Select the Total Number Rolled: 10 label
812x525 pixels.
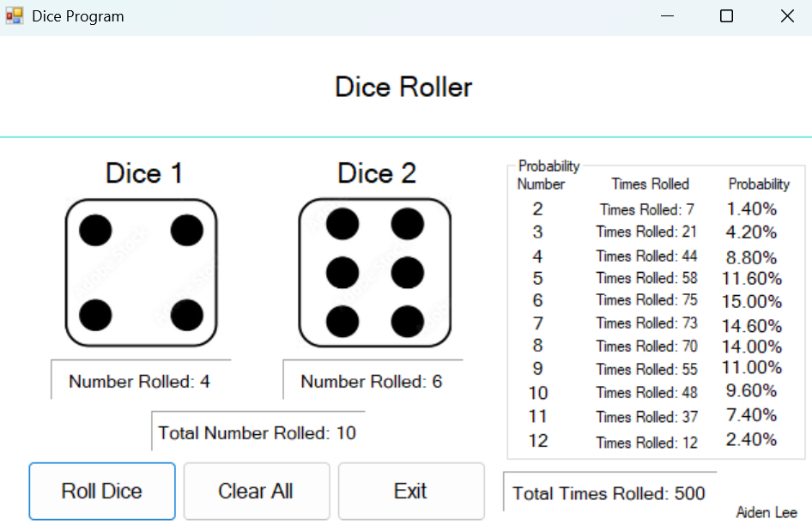tap(258, 432)
